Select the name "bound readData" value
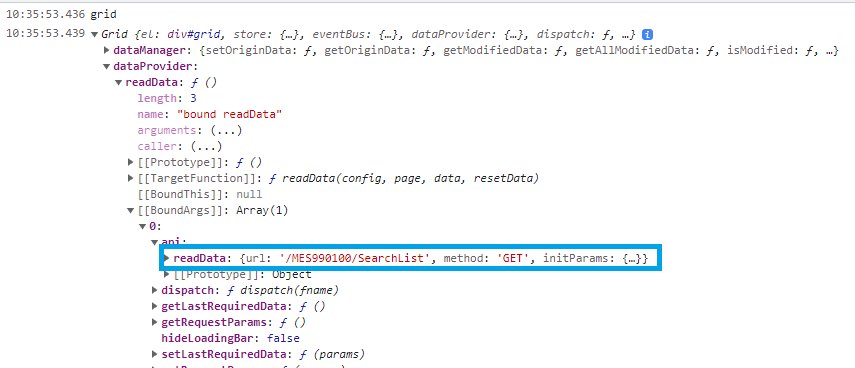Viewport: 855px width, 368px height. pos(231,114)
